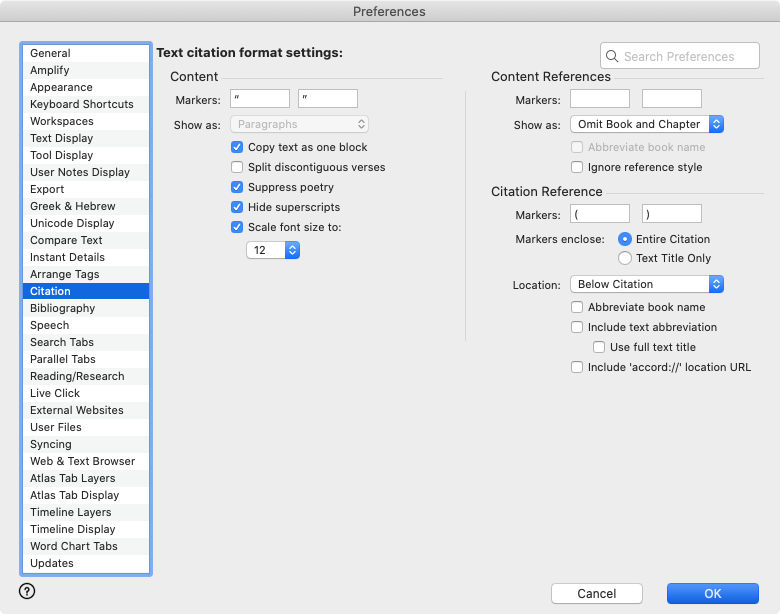The width and height of the screenshot is (780, 614).
Task: Click the Citation Reference opening marker field
Action: pyautogui.click(x=600, y=213)
